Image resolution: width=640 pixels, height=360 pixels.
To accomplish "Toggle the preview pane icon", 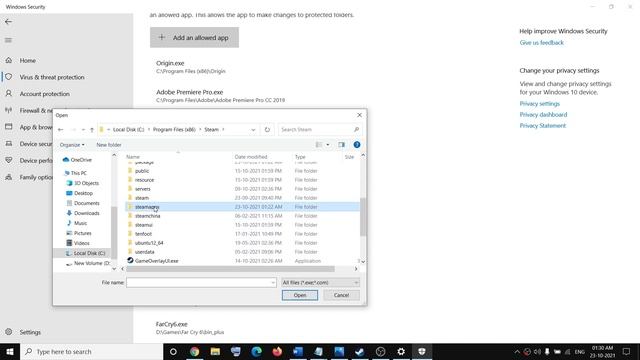I will click(x=341, y=144).
